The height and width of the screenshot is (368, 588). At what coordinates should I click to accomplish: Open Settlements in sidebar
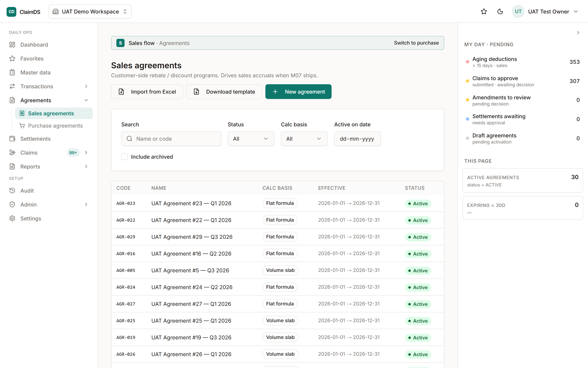tap(49, 138)
